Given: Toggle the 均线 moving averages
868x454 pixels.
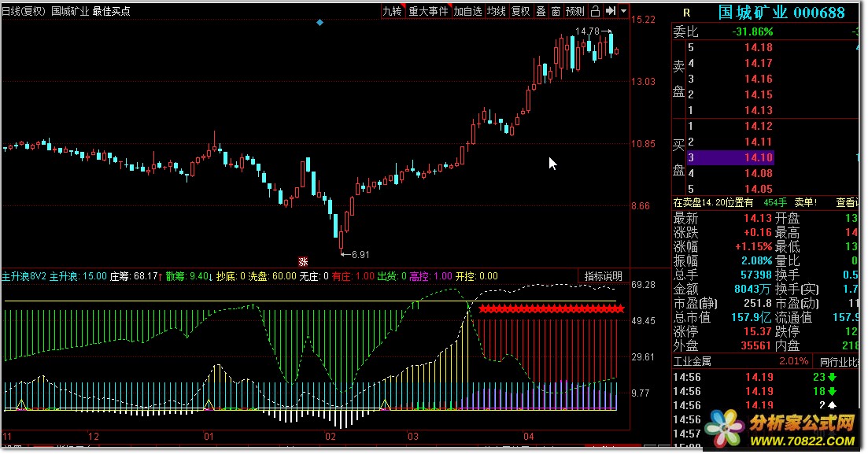Looking at the screenshot, I should coord(496,11).
